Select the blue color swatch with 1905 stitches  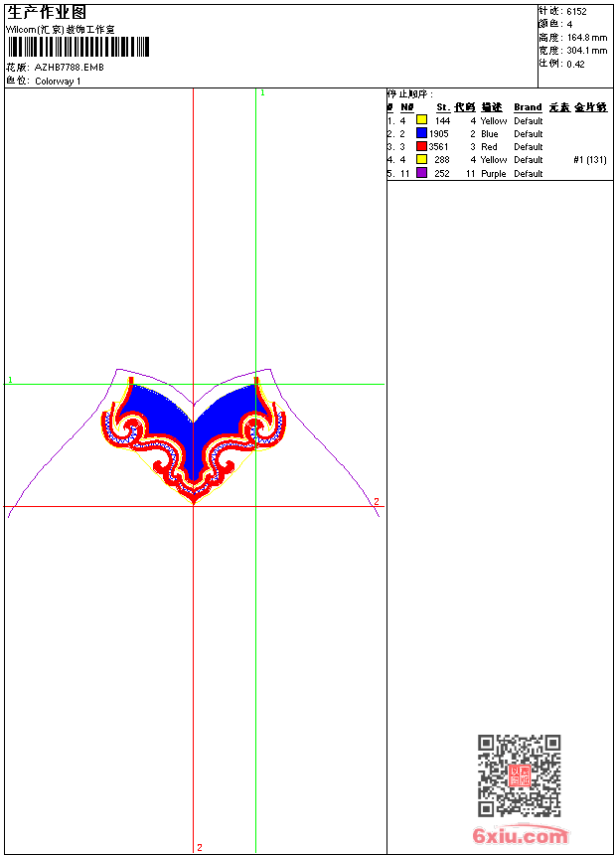coord(421,133)
